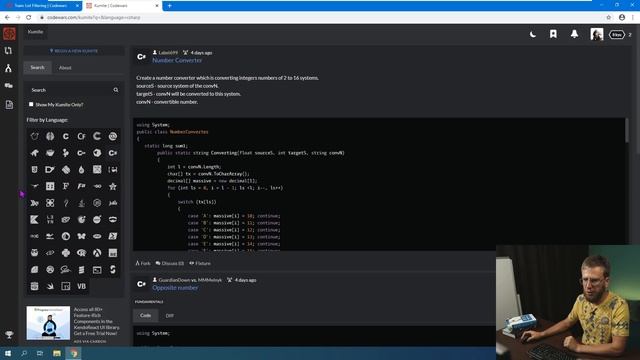Open the bookmarks icon in header
The height and width of the screenshot is (360, 640).
[553, 34]
